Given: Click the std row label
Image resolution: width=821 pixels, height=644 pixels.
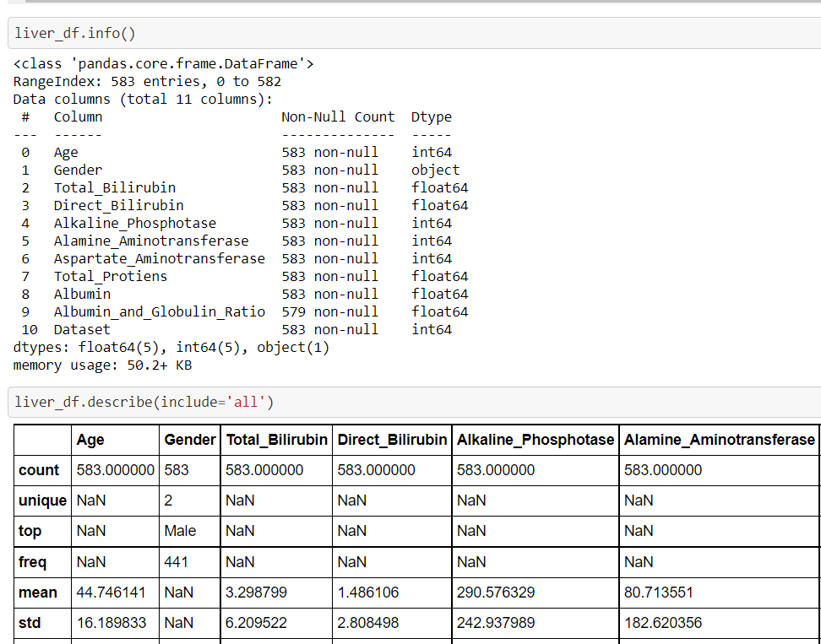Looking at the screenshot, I should click(30, 623).
